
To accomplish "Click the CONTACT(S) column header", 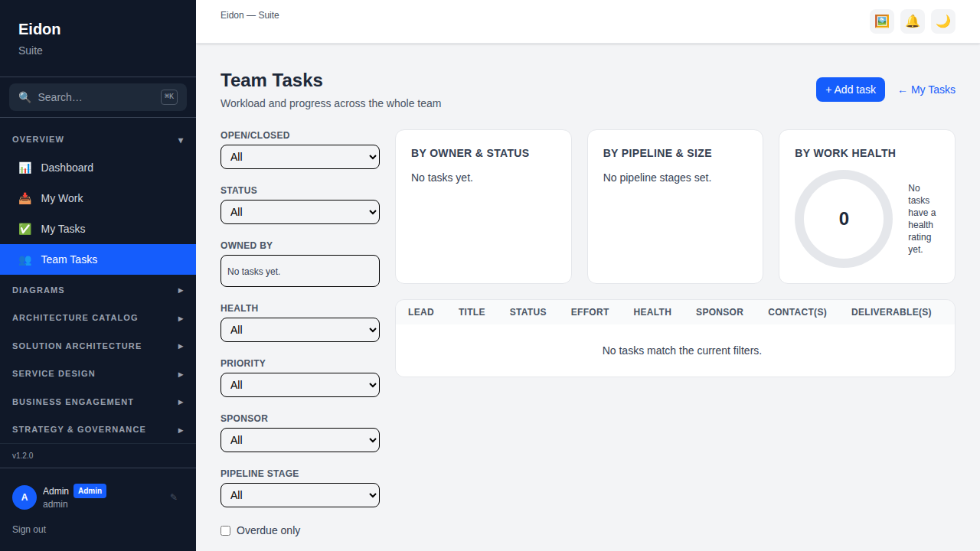I will 797,312.
